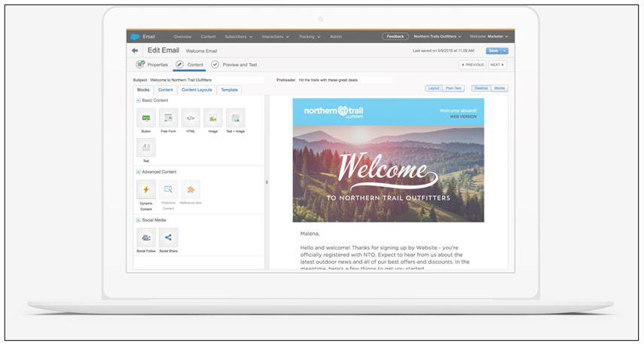Click the WEB VERSION link in email header
Screen dimensions: 644x346
coord(463,117)
